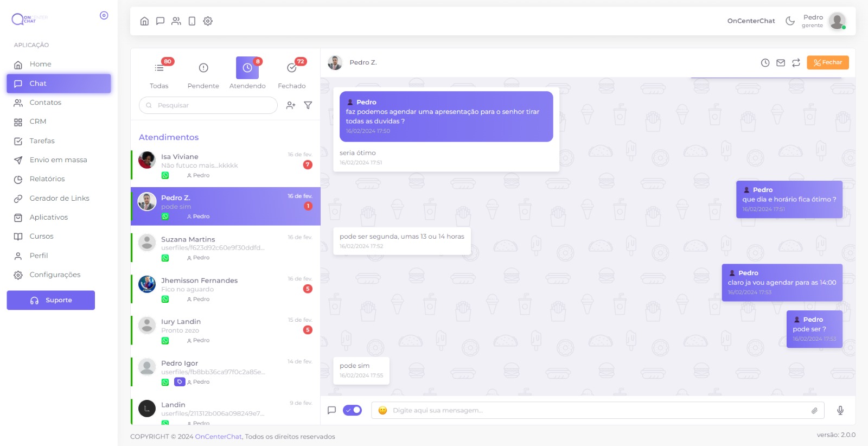Click the paperclip attachment icon
Image resolution: width=868 pixels, height=446 pixels.
point(814,411)
